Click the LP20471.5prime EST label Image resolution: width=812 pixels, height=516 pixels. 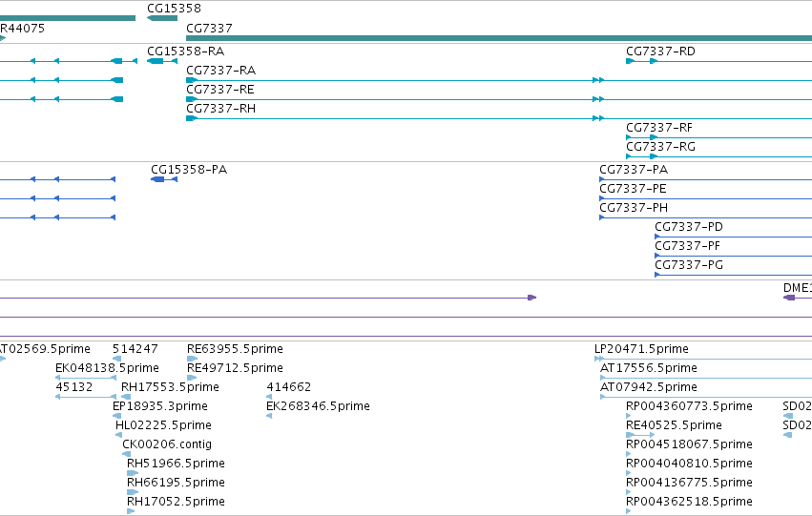click(x=641, y=349)
